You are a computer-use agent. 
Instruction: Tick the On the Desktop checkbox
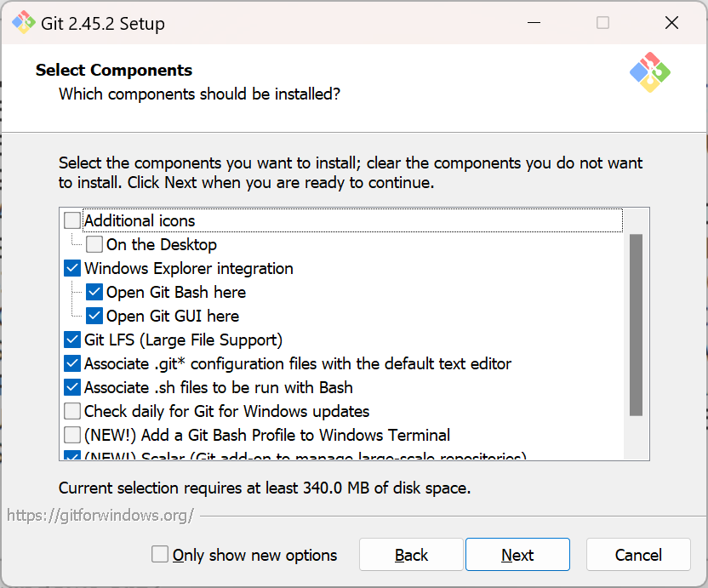(94, 245)
